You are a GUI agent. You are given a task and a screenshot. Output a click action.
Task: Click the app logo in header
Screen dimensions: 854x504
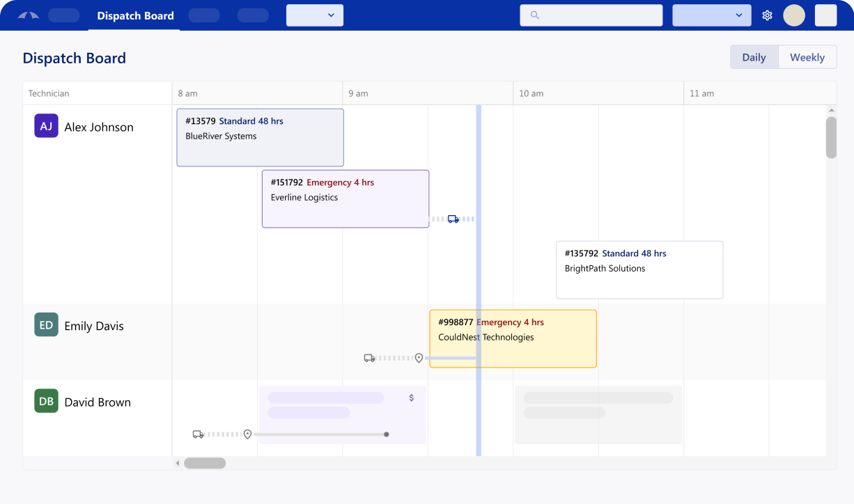[28, 15]
